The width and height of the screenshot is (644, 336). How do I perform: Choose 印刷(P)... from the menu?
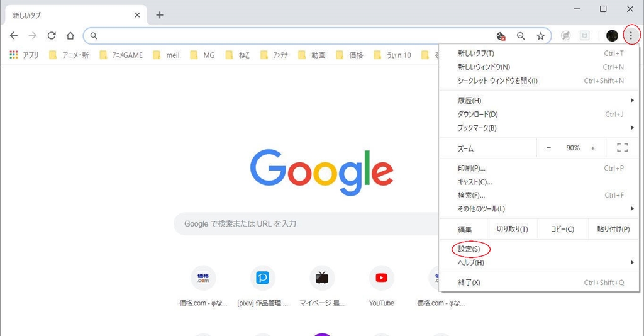click(x=539, y=168)
